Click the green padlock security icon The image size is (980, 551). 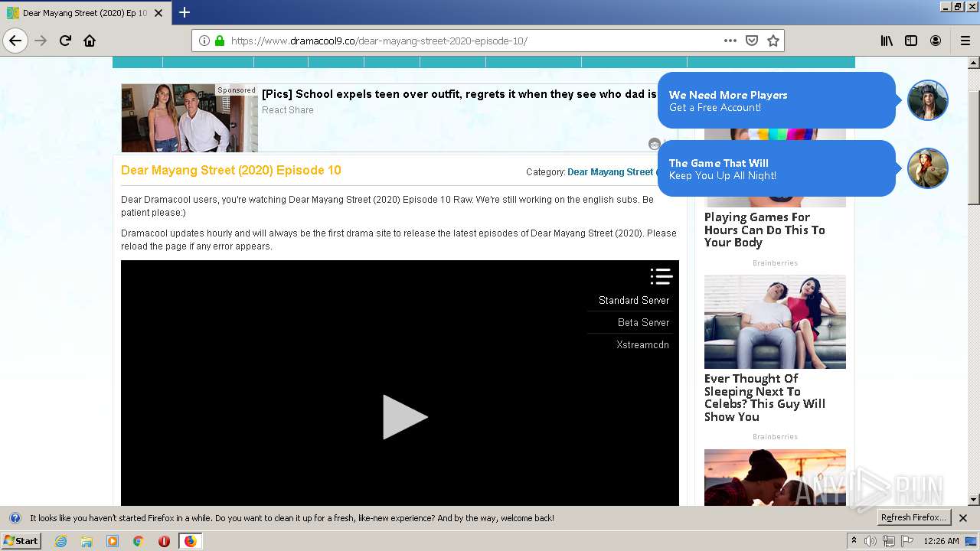(x=220, y=41)
